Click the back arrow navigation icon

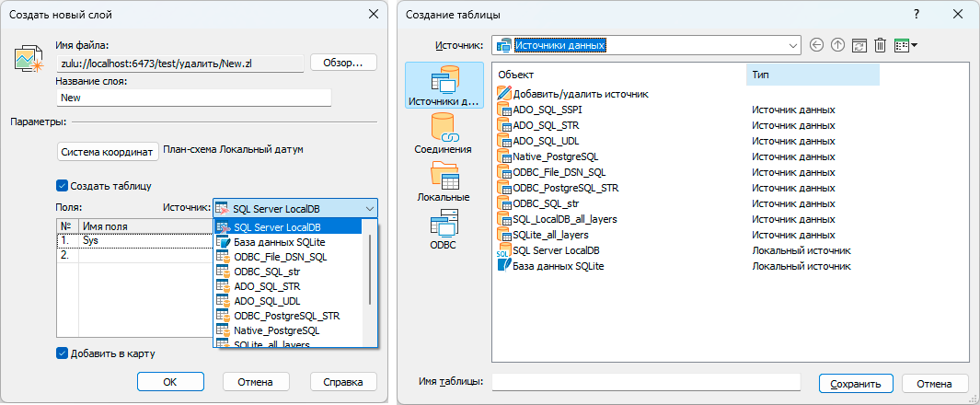(x=816, y=45)
